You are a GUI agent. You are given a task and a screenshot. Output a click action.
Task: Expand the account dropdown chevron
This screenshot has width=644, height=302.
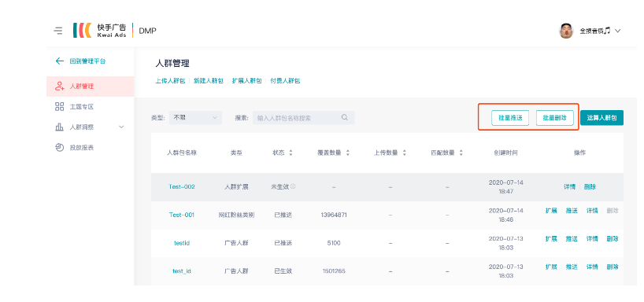point(617,31)
